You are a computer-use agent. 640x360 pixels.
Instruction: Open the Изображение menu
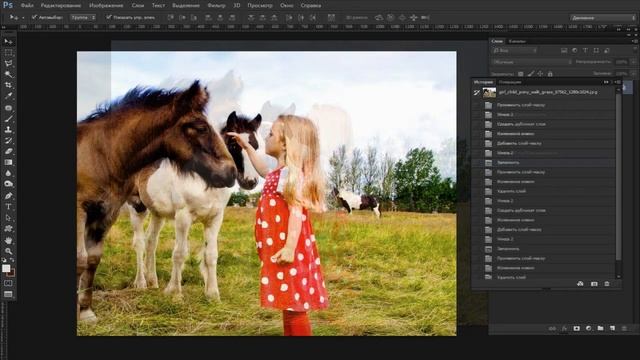click(x=106, y=6)
